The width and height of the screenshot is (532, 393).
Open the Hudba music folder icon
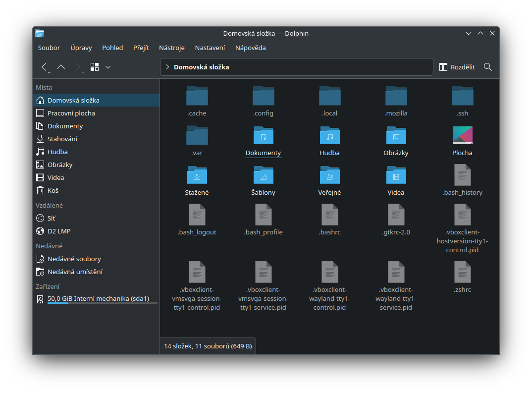pyautogui.click(x=329, y=136)
